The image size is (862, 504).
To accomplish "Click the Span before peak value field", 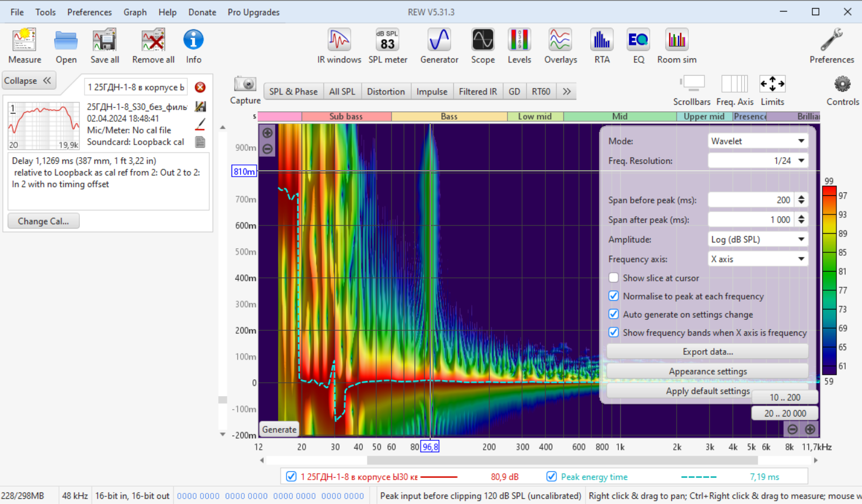I will tap(752, 200).
